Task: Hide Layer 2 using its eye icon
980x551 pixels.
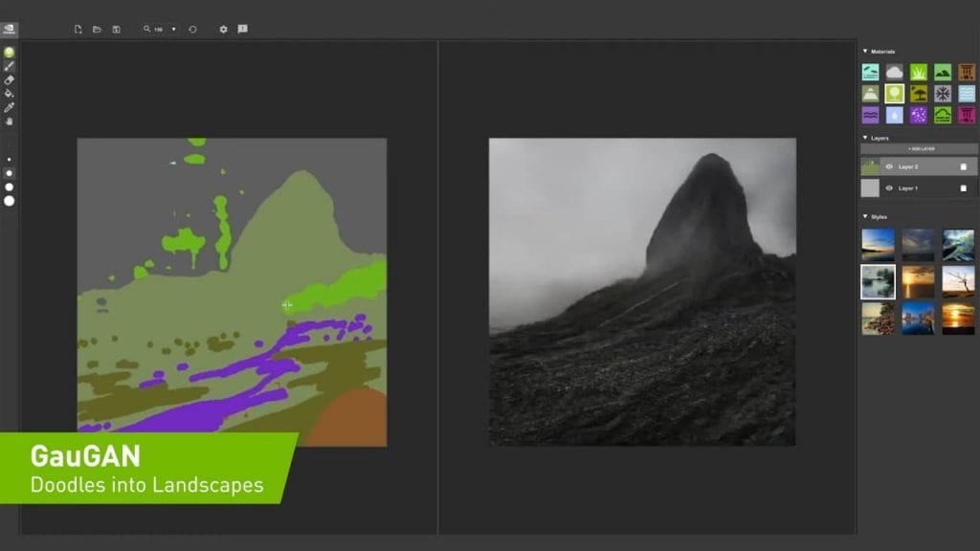Action: (x=888, y=166)
